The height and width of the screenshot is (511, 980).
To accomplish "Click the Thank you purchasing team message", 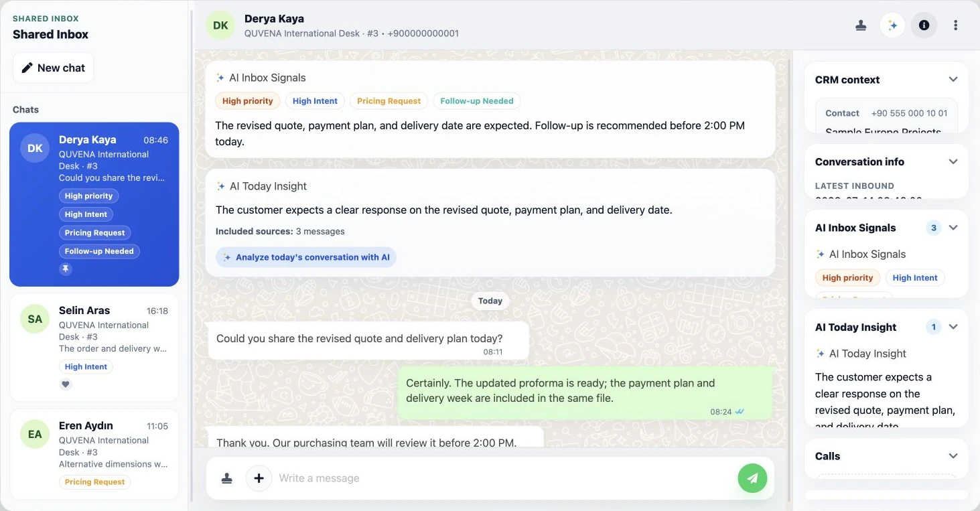I will point(376,437).
